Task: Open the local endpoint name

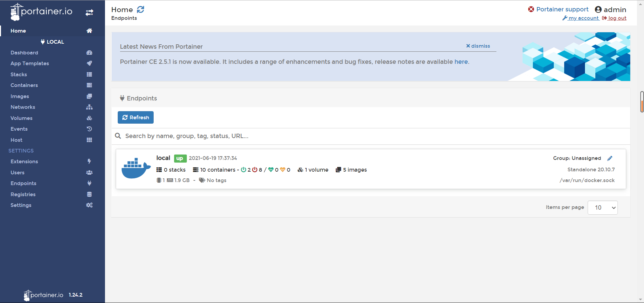Action: [x=163, y=158]
